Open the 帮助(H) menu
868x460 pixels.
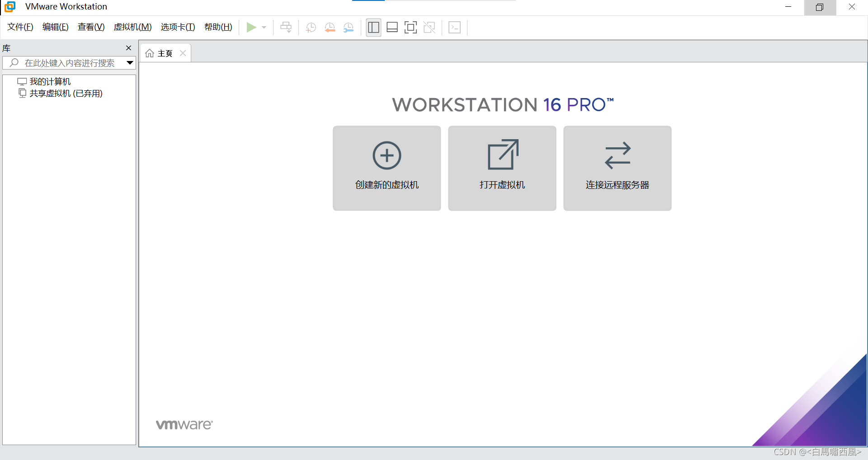pyautogui.click(x=218, y=27)
